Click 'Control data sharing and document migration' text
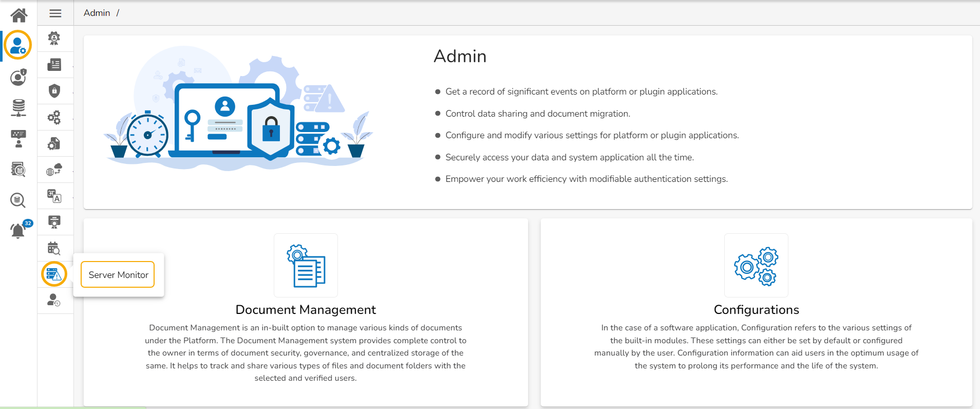This screenshot has height=409, width=980. point(538,114)
